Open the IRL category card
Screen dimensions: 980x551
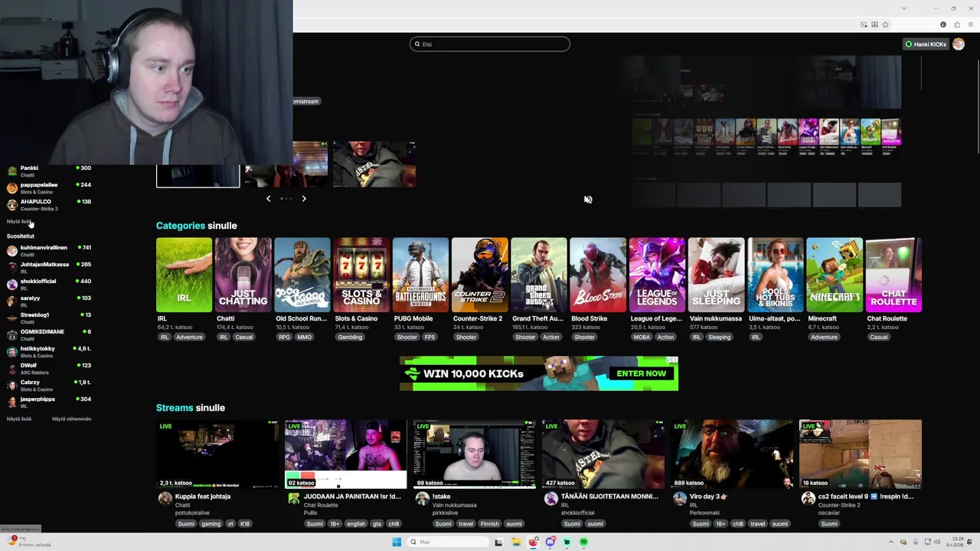click(184, 275)
